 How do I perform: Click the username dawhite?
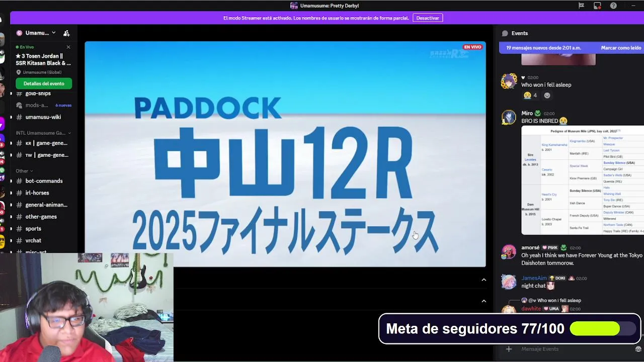click(531, 309)
